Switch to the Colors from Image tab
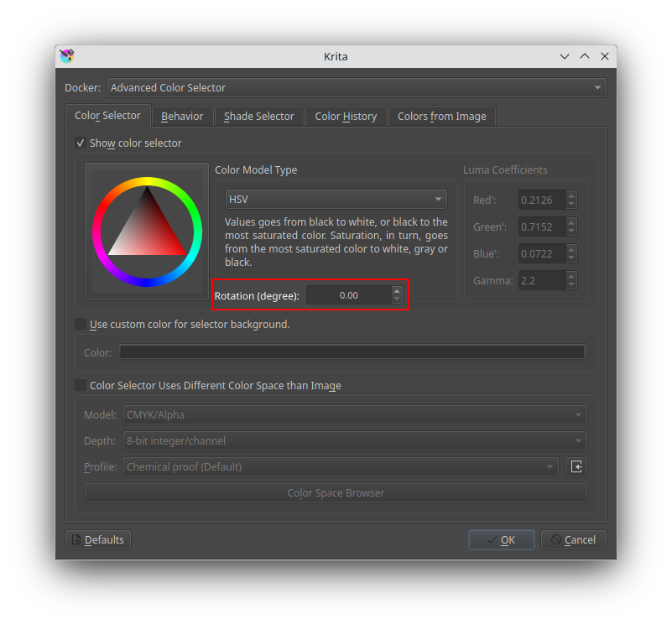This screenshot has width=672, height=625. (442, 116)
